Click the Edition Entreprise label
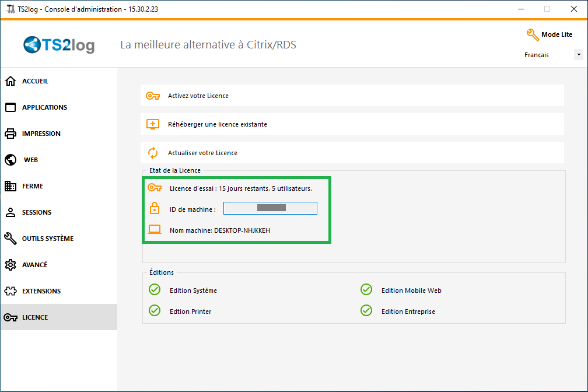The image size is (588, 392). (408, 311)
